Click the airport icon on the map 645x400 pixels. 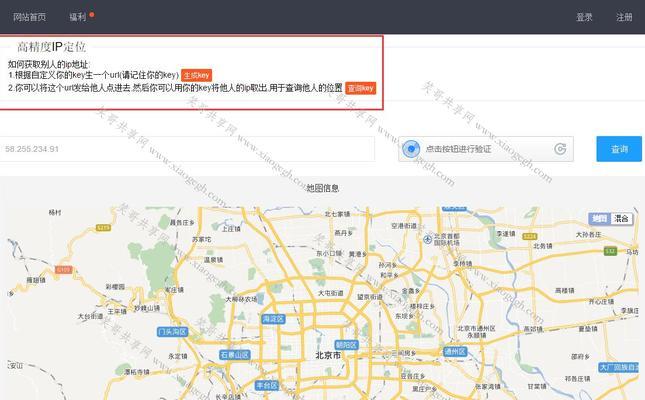click(x=428, y=238)
